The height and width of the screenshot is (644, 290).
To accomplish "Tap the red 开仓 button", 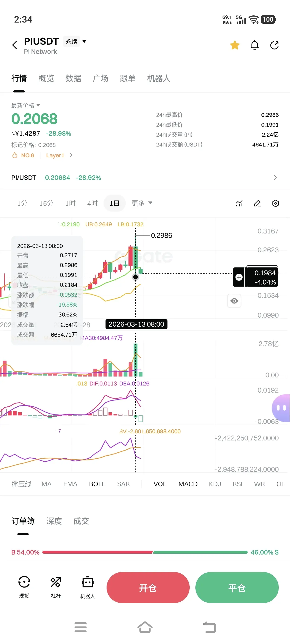I will tap(148, 587).
